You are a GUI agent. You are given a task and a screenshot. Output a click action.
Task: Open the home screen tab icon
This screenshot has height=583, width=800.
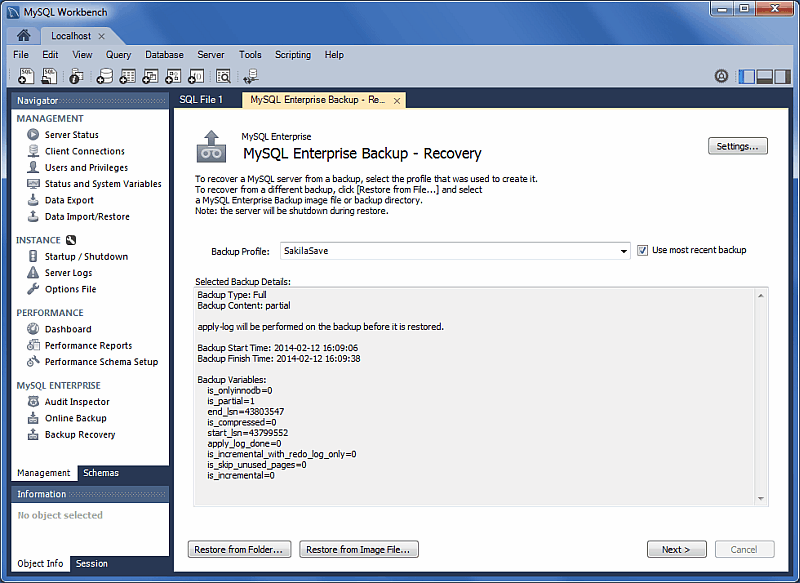click(23, 35)
